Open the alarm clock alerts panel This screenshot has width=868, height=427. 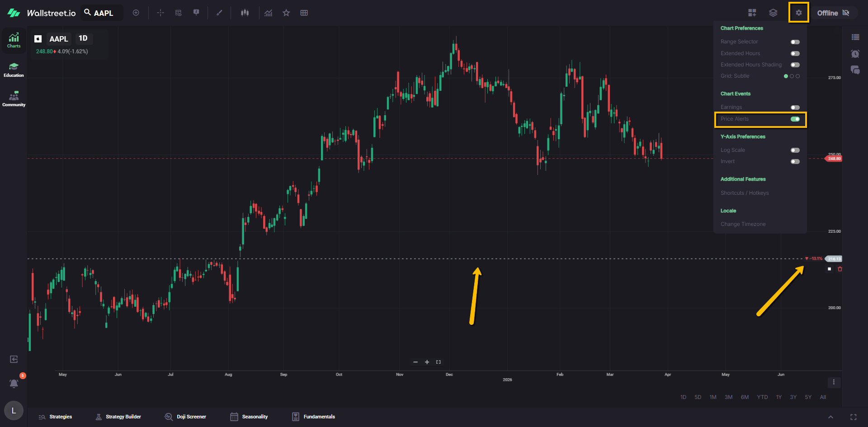point(855,54)
